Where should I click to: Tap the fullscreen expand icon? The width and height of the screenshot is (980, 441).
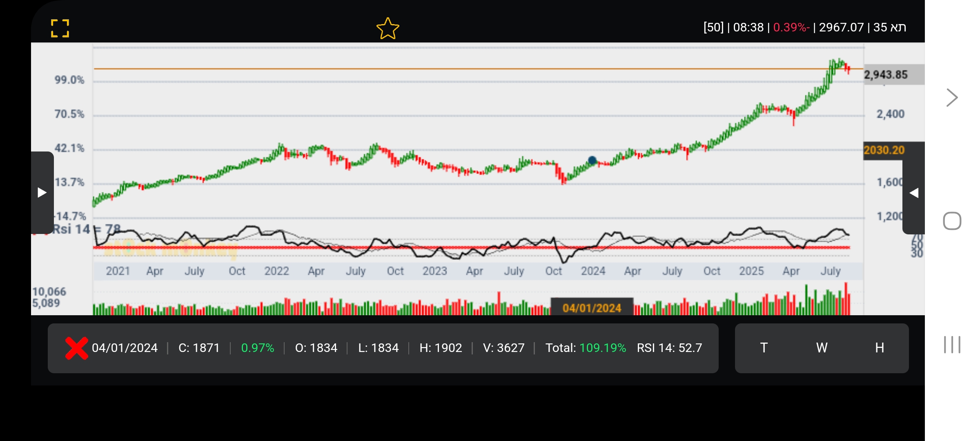(60, 29)
